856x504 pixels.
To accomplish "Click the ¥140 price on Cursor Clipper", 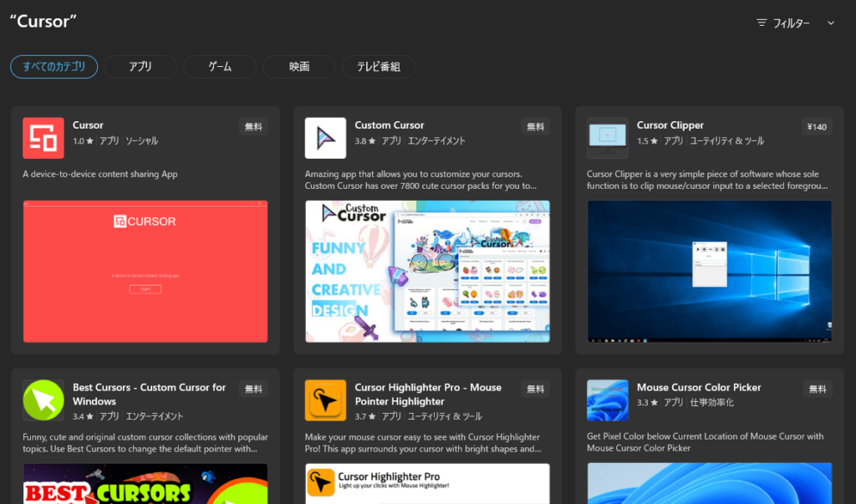I will click(x=817, y=127).
